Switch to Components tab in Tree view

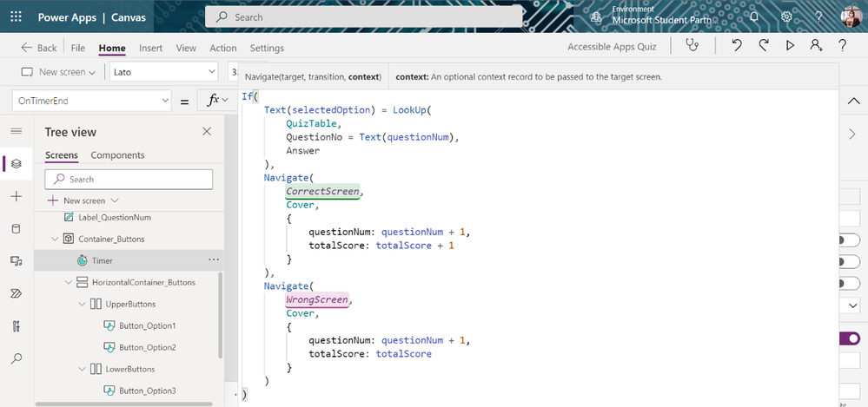(117, 155)
